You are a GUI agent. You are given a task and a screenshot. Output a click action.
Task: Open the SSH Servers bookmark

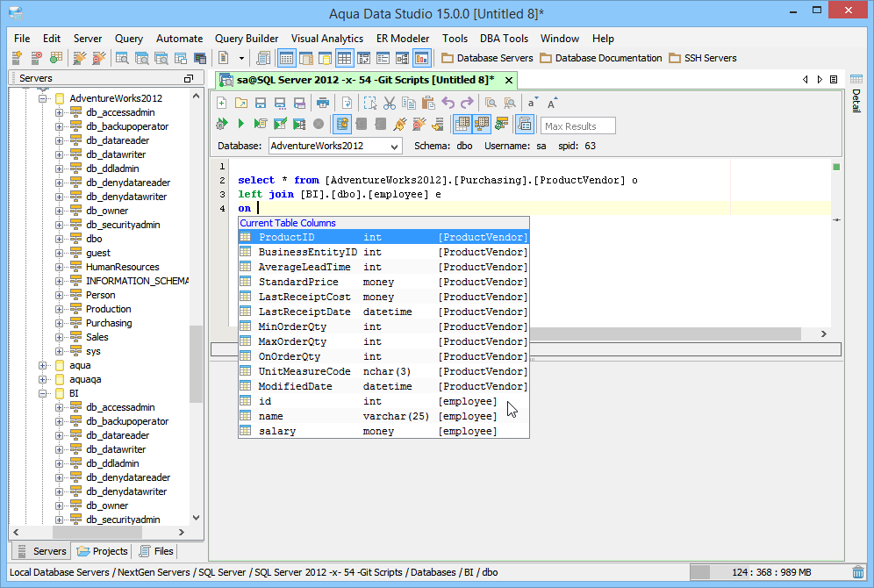702,58
